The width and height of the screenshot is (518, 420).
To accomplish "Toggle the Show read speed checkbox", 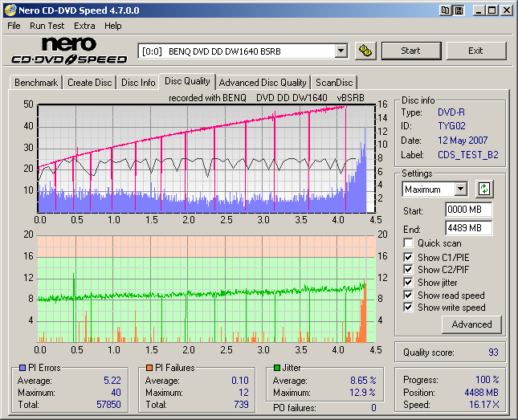I will pos(408,295).
